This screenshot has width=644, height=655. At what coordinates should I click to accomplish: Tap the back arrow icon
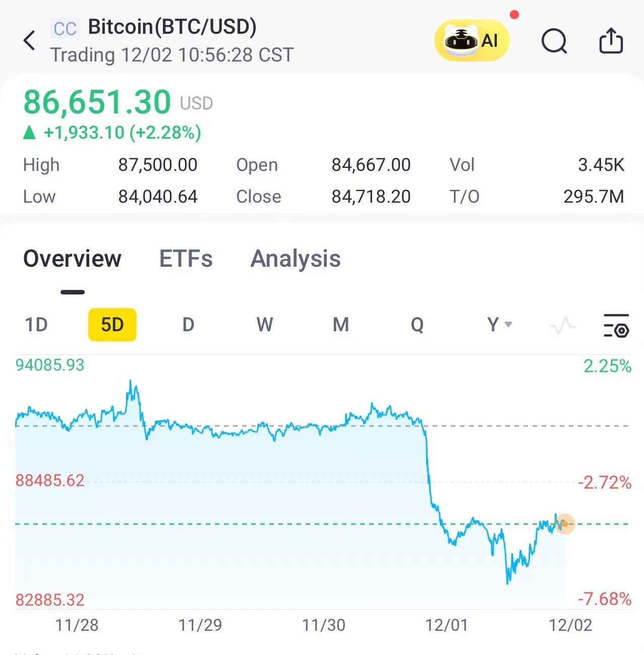pyautogui.click(x=29, y=41)
